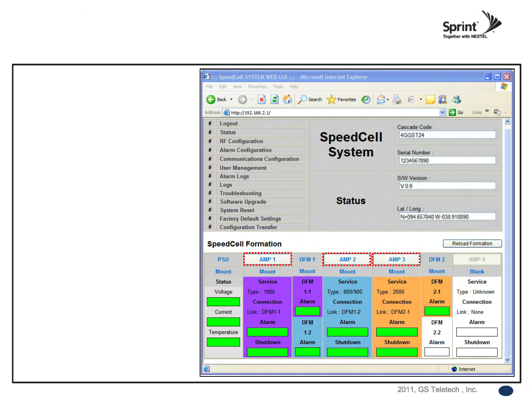Open the File menu
This screenshot has width=532, height=399.
click(209, 87)
